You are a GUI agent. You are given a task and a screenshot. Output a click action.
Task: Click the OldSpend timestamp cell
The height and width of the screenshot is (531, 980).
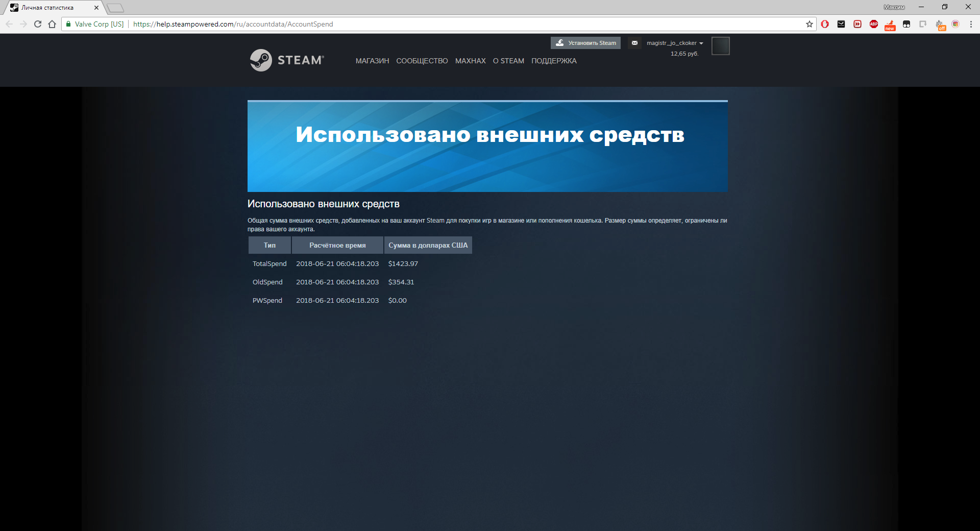pos(337,282)
